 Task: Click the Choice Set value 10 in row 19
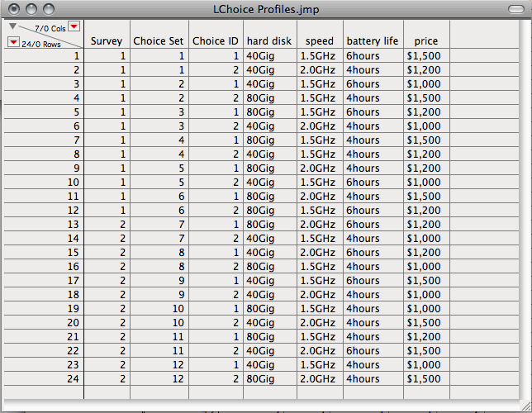(x=159, y=309)
